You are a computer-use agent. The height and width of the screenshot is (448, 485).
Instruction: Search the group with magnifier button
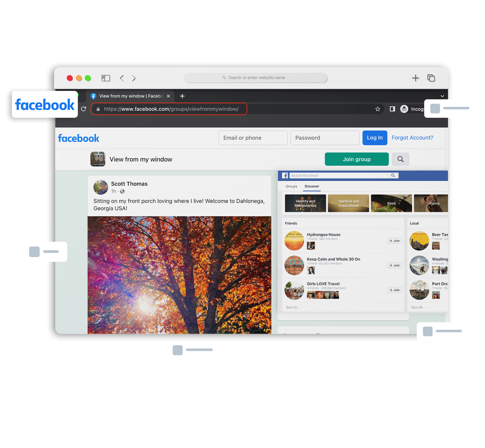(x=400, y=159)
